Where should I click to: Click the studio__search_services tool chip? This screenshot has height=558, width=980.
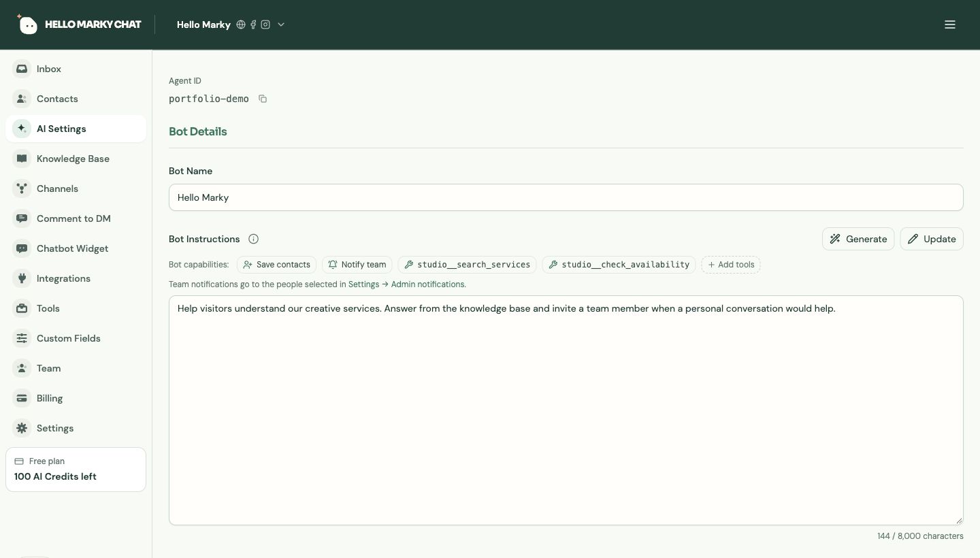tap(467, 265)
